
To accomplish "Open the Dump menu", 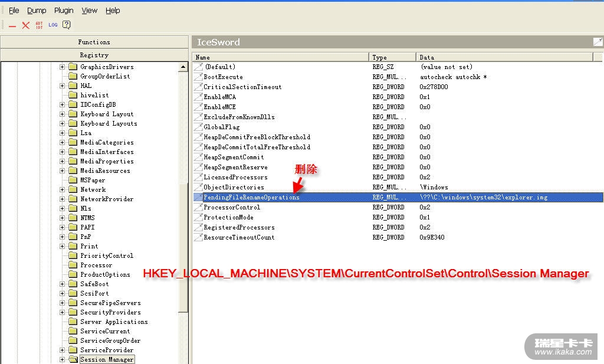I will 37,10.
